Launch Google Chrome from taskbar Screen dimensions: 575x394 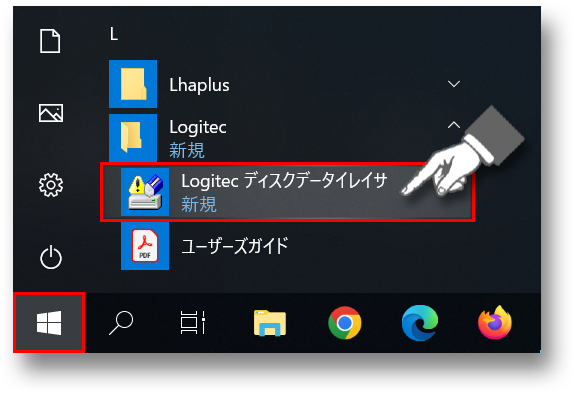click(x=345, y=323)
